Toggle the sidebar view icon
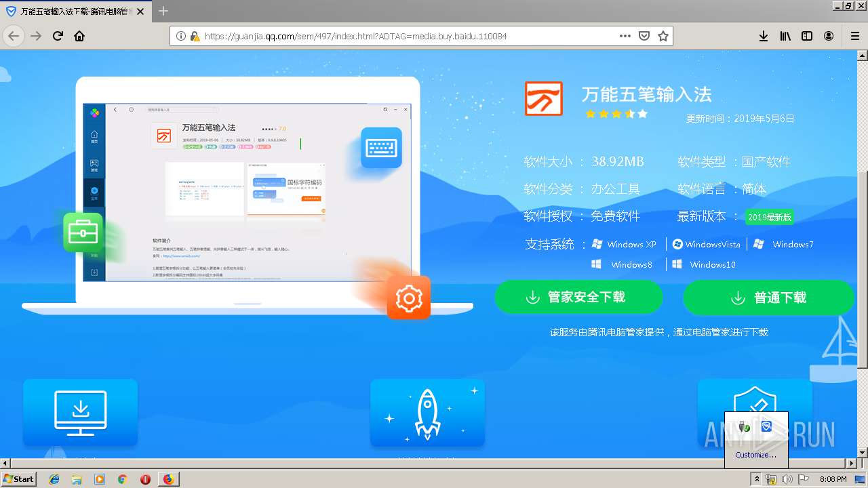The image size is (868, 488). 807,36
